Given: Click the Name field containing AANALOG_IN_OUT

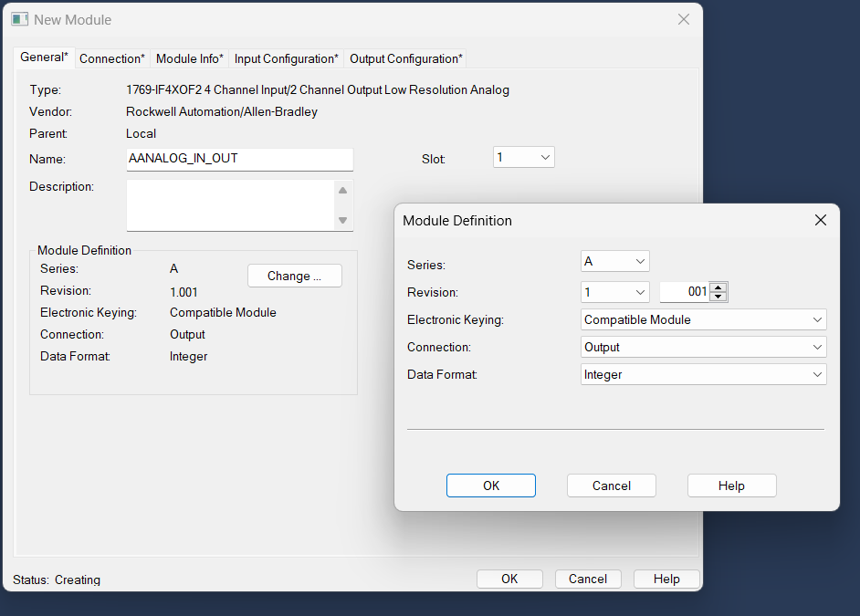Looking at the screenshot, I should click(x=239, y=159).
